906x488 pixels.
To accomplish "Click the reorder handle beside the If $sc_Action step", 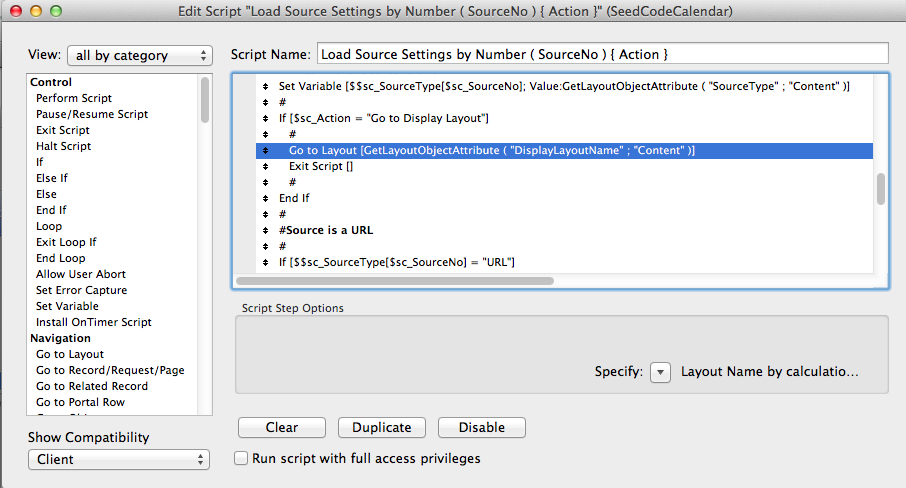I will coord(265,118).
